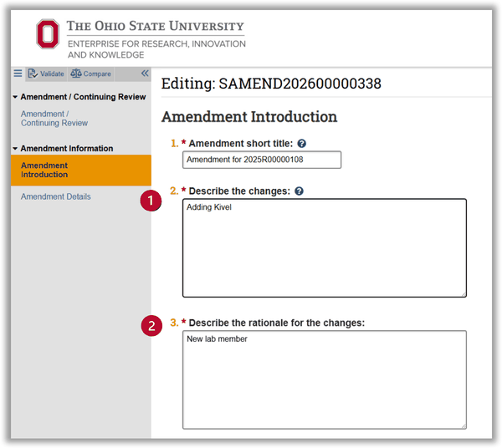Open the Amendment / Continuing Review link
This screenshot has height=448, width=502.
point(54,119)
